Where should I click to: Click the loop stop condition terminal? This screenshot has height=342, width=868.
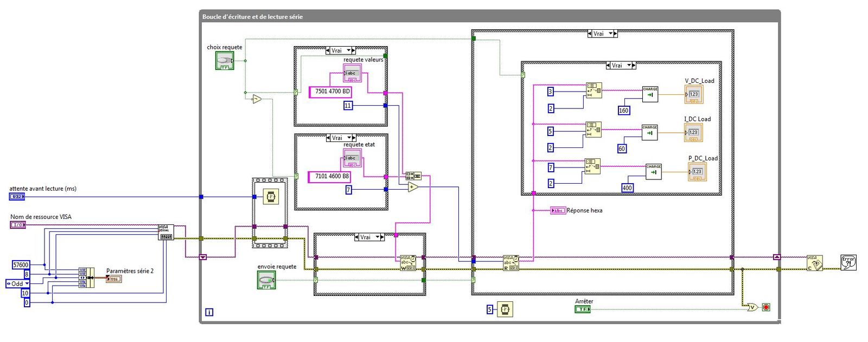pos(766,307)
